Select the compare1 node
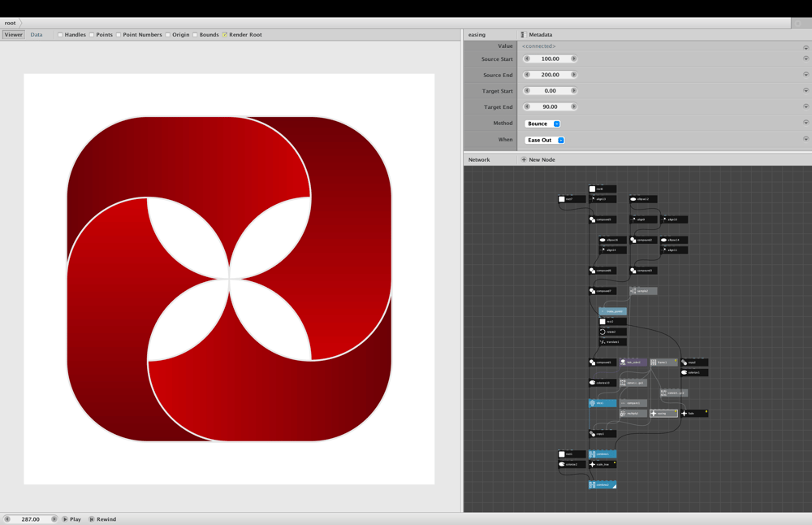812x525 pixels. point(633,403)
